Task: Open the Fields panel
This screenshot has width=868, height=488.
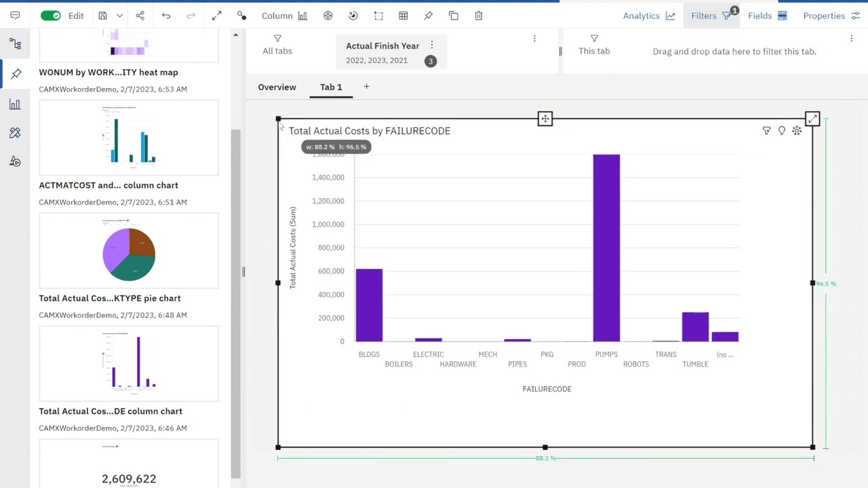Action: click(768, 16)
